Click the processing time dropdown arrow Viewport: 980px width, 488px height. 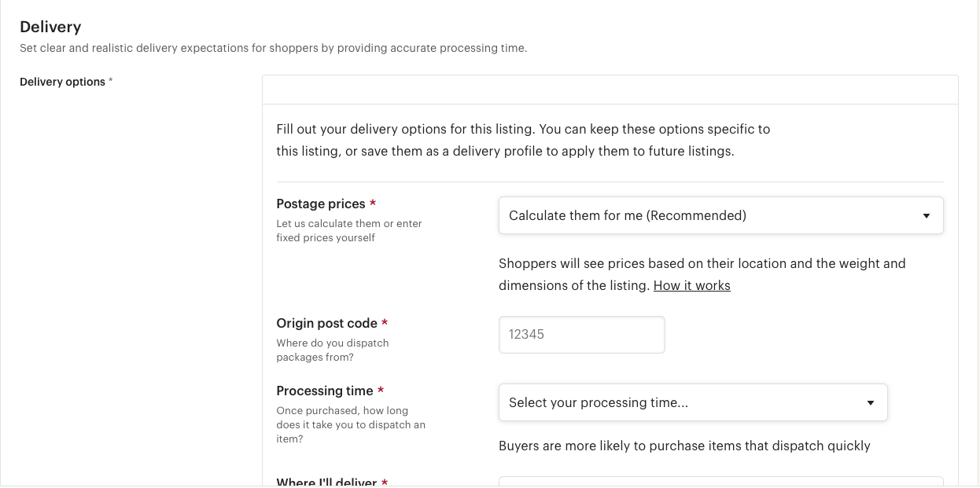pos(870,403)
